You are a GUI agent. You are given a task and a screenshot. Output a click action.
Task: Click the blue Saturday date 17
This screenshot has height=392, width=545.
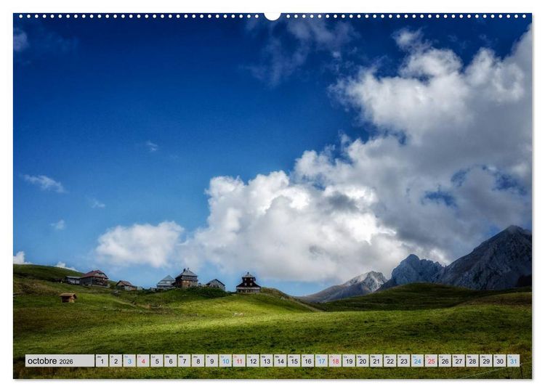(322, 361)
